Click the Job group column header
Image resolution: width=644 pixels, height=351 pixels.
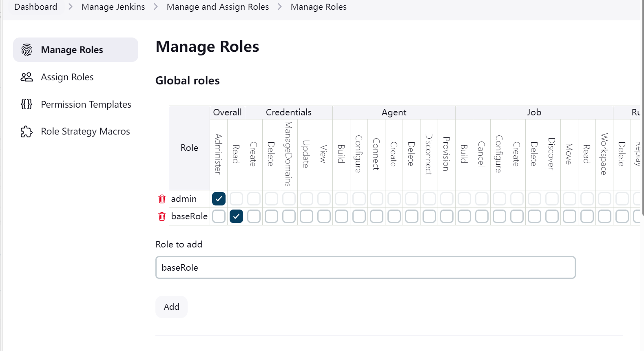[534, 113]
